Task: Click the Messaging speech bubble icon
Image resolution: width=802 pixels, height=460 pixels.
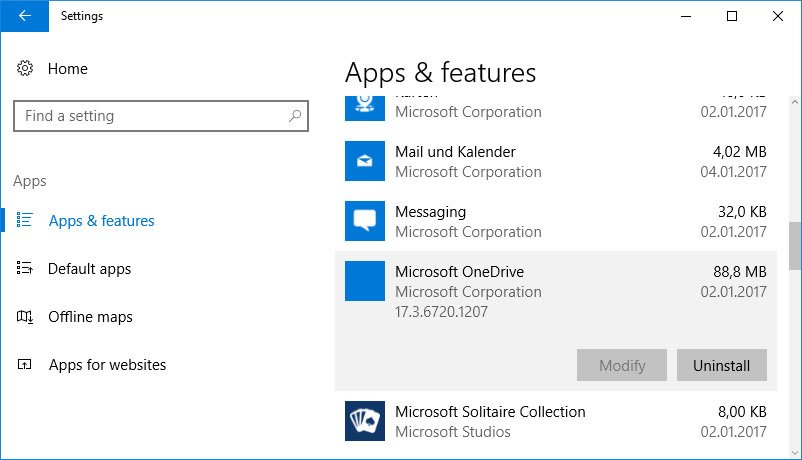Action: click(365, 221)
